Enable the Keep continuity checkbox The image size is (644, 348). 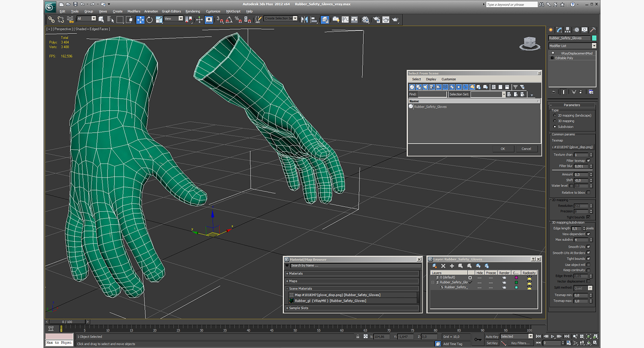coord(588,270)
